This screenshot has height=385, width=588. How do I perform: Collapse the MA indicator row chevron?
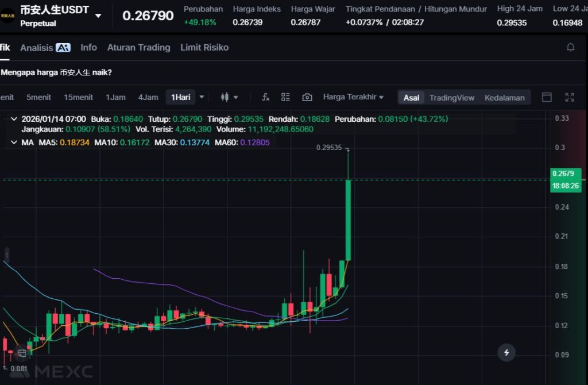[x=14, y=142]
